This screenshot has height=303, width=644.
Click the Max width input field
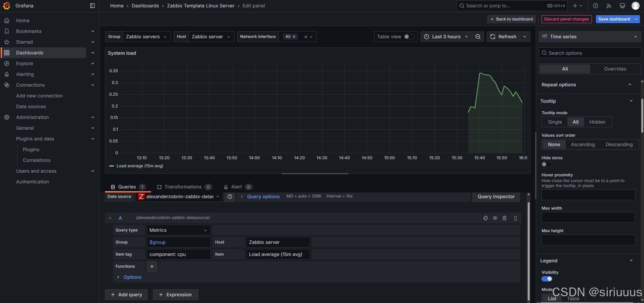588,217
